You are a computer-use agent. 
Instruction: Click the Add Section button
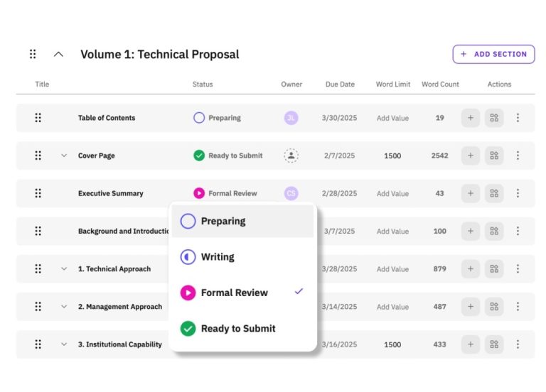pyautogui.click(x=493, y=54)
